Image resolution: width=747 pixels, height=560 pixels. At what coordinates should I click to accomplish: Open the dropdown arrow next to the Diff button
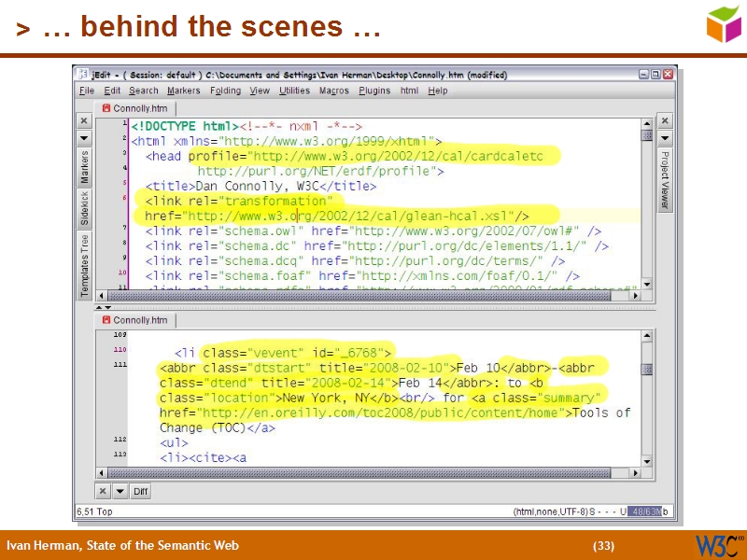[x=120, y=490]
